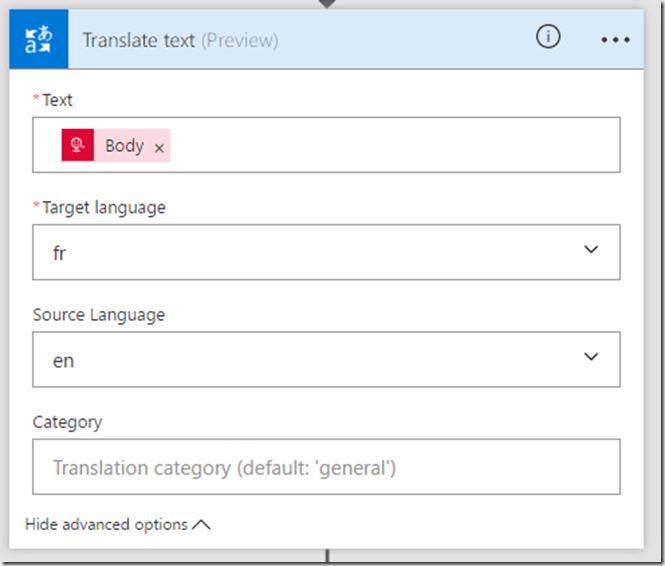Click the 'en' Source Language value
The image size is (665, 566).
pos(63,360)
